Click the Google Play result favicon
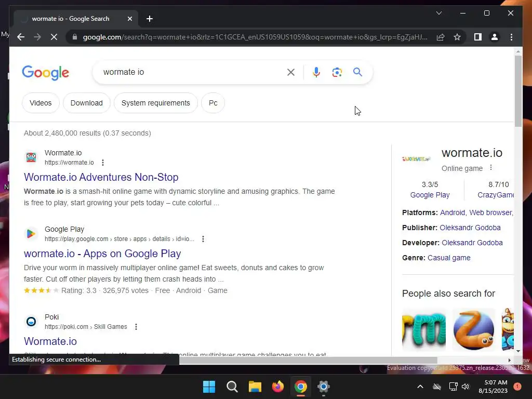The image size is (532, 399). pyautogui.click(x=31, y=234)
